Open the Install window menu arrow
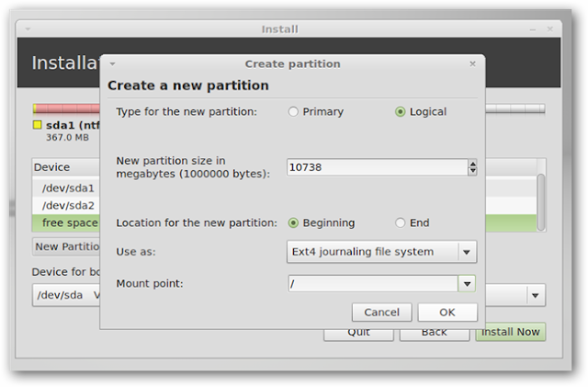Screen dimensions: 588x387 coord(28,29)
